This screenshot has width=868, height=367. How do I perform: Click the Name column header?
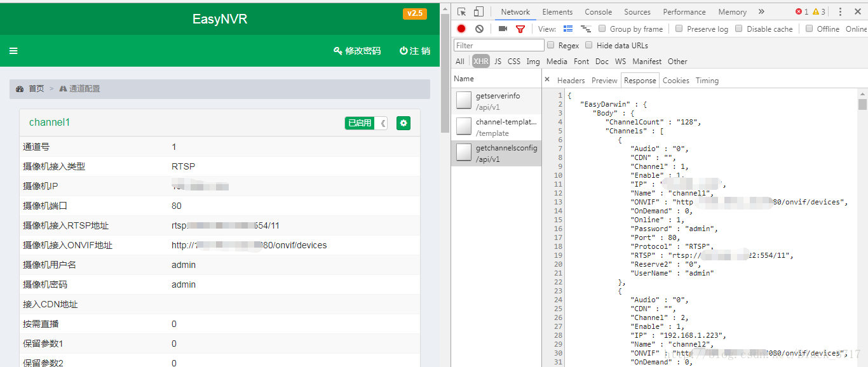click(x=496, y=79)
